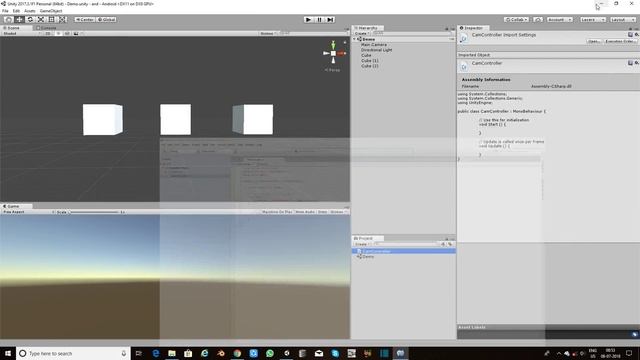Select the Hand tool in the toolbar

[9, 20]
